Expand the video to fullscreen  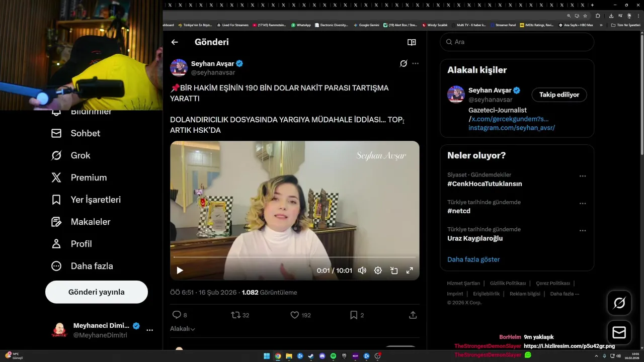[x=410, y=270]
